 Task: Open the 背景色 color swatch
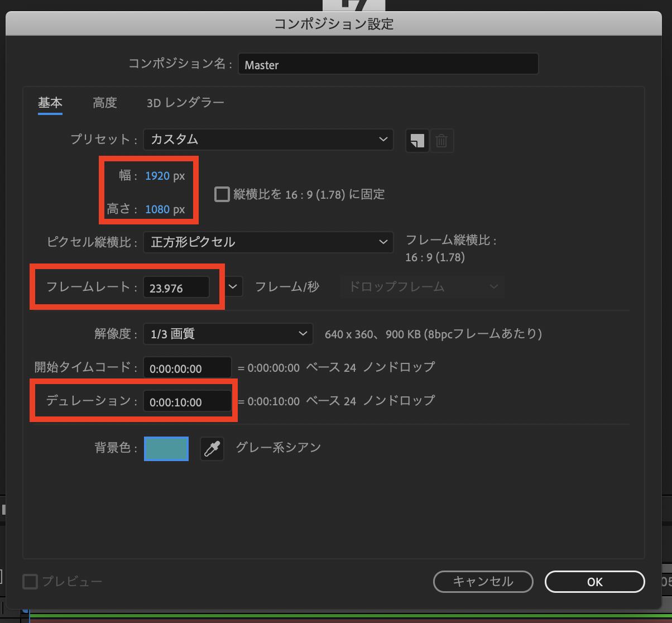[166, 448]
